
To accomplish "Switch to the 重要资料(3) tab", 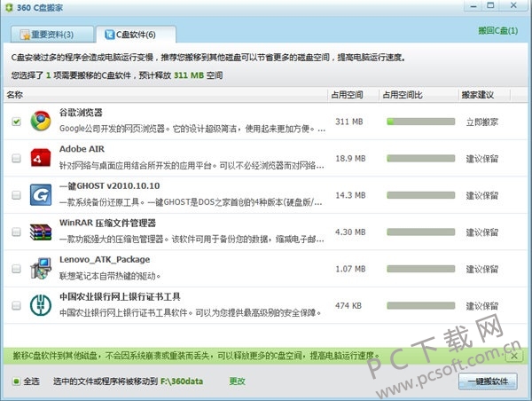I will click(52, 35).
